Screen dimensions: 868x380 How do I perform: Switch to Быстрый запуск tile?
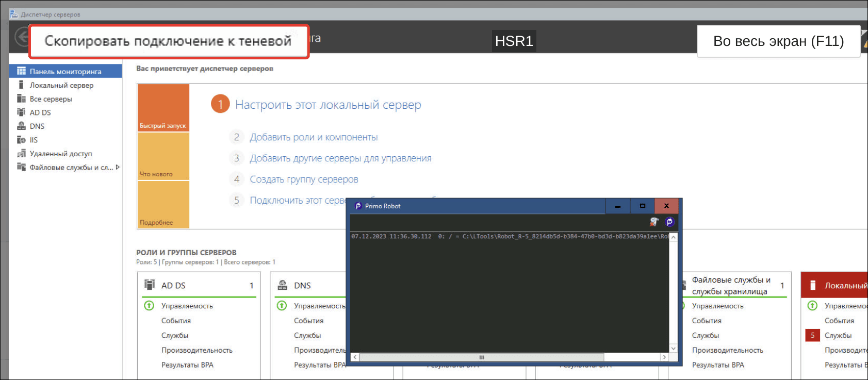point(163,108)
